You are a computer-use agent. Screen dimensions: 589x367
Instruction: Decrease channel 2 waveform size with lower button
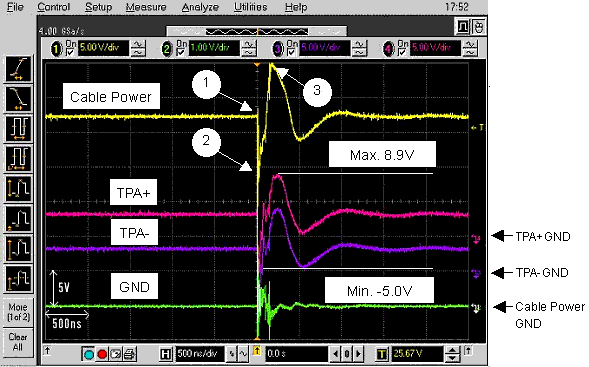249,53
